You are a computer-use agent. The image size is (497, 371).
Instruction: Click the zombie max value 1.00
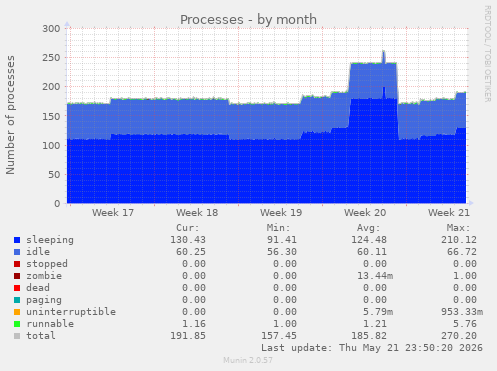[x=465, y=276]
